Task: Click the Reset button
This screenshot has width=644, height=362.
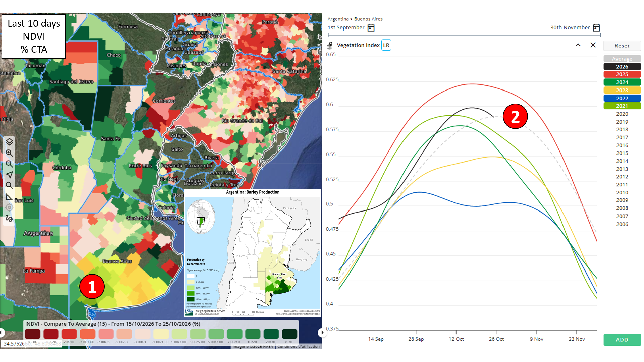Action: 622,46
